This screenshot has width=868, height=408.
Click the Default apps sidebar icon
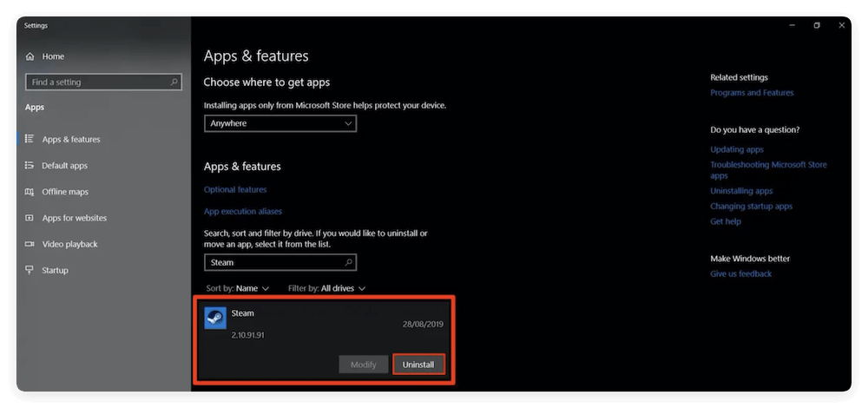point(30,166)
